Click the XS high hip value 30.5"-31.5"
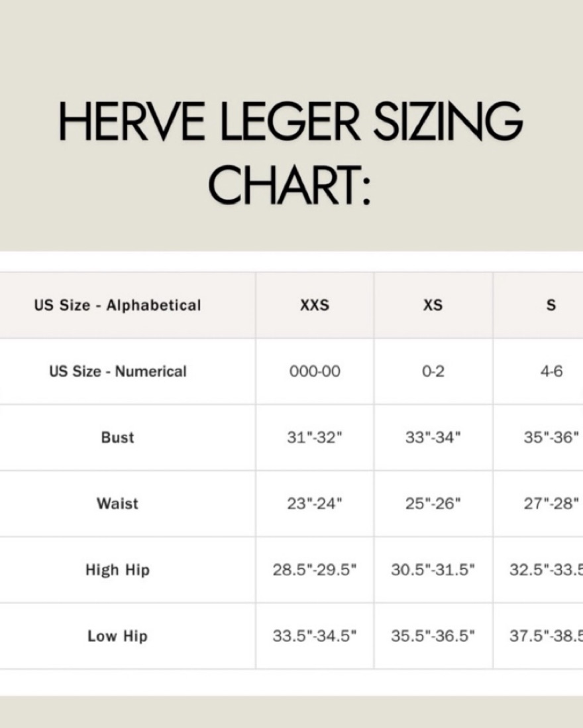Screen dimensions: 583x728 pyautogui.click(x=433, y=570)
